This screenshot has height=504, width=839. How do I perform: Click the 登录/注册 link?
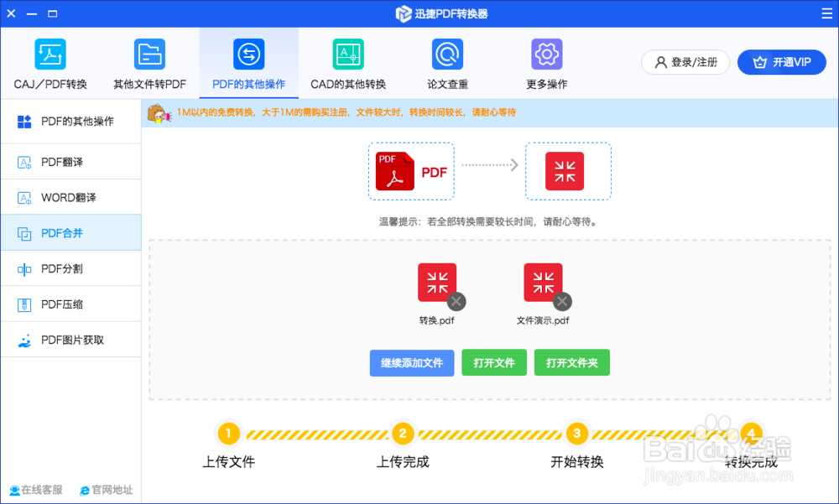(685, 62)
